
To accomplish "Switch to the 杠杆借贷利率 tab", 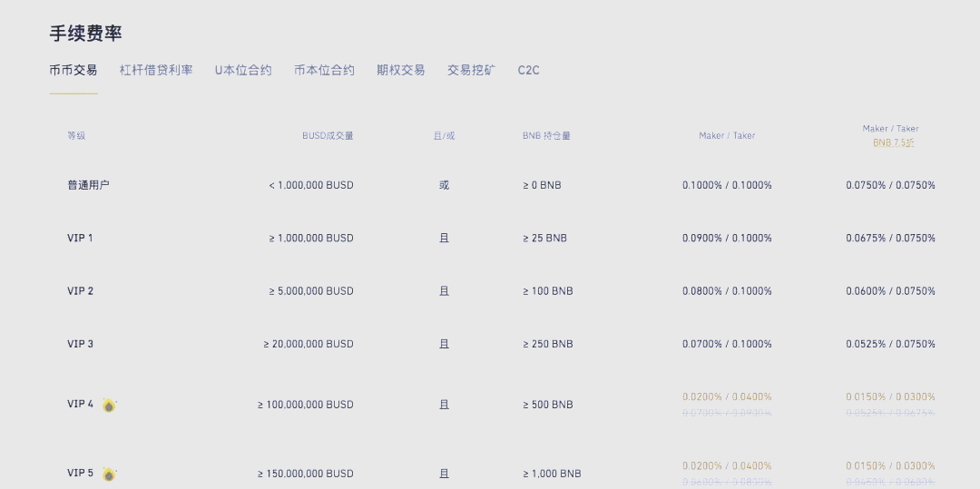I will pyautogui.click(x=156, y=70).
